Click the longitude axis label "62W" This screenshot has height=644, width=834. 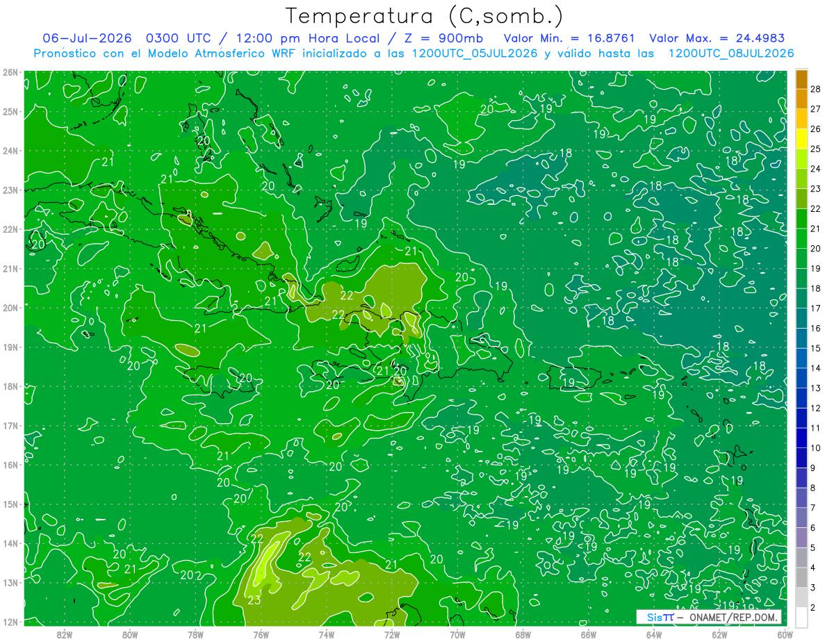[719, 635]
